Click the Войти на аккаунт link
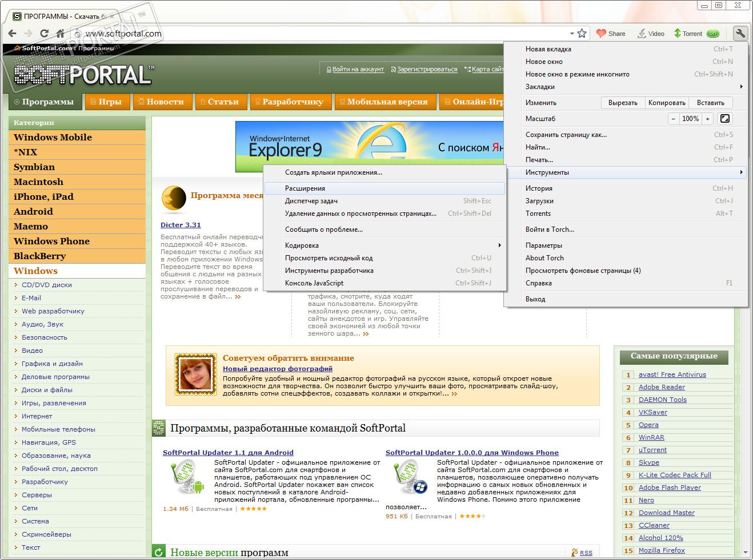 tap(358, 70)
